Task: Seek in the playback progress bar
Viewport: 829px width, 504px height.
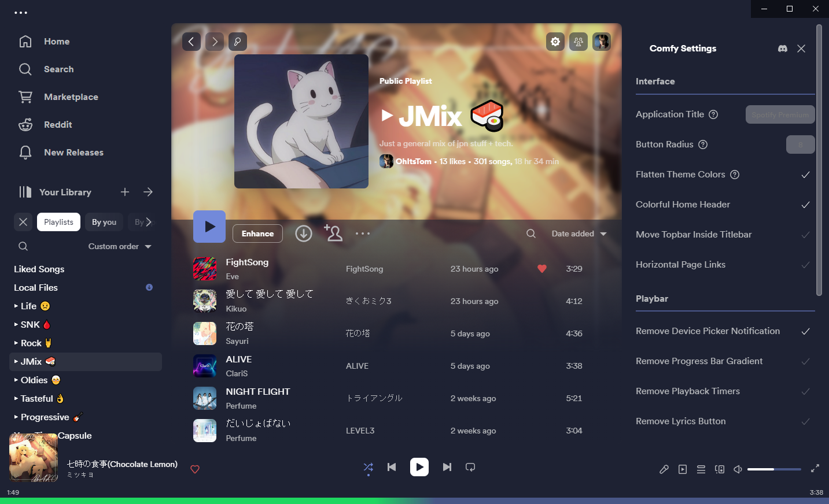Action: 414,501
